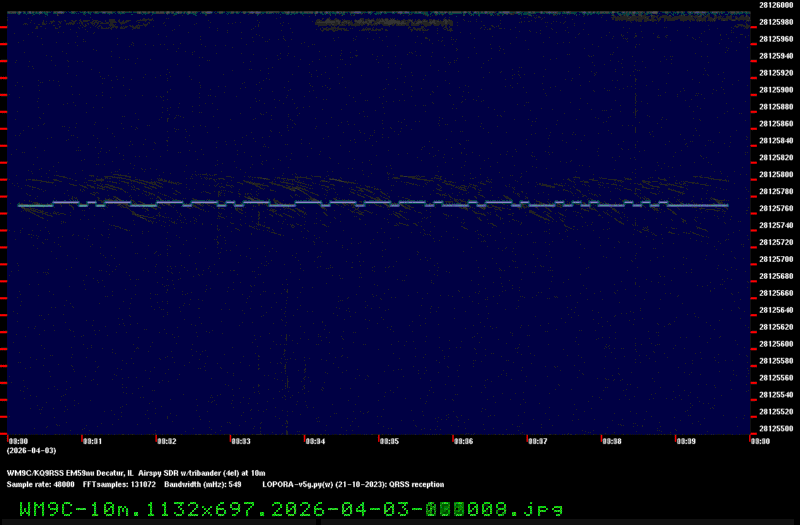The height and width of the screenshot is (525, 800).
Task: Click the LOPORA QRSS reception version text
Action: [x=353, y=483]
